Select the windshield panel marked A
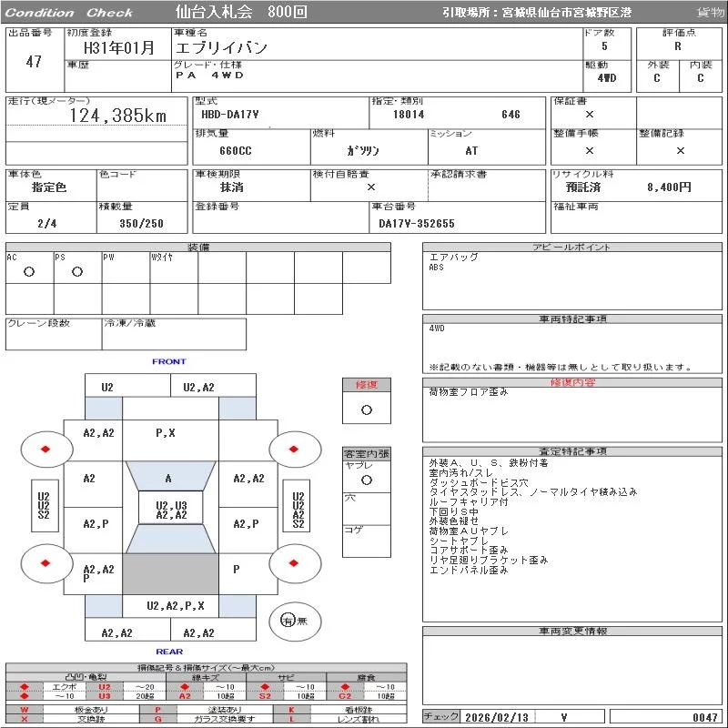 click(168, 478)
